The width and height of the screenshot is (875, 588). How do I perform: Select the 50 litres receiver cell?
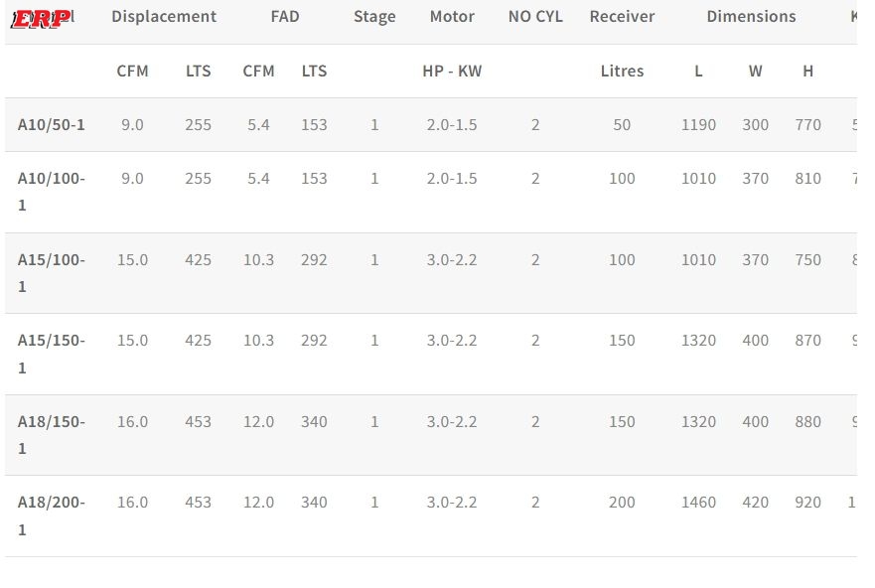coord(622,125)
